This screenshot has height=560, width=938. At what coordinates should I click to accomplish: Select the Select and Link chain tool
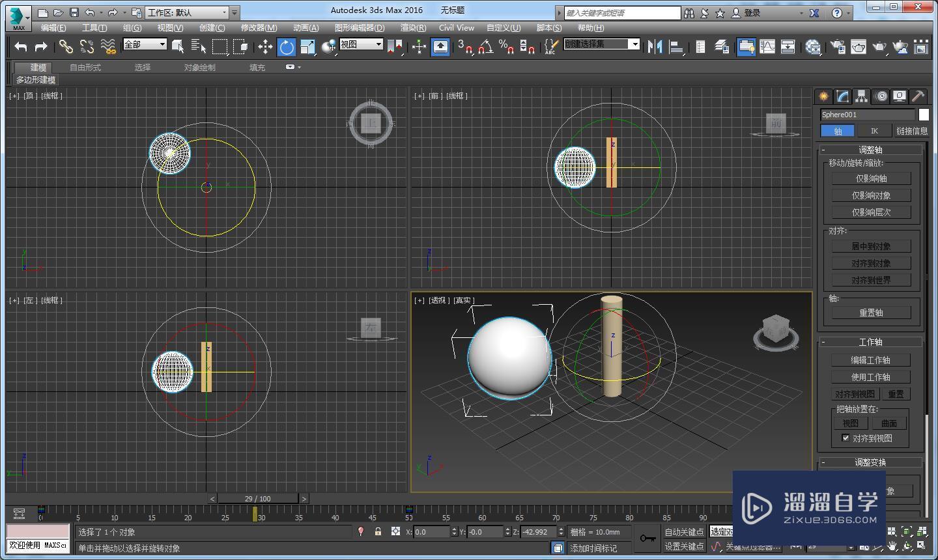pyautogui.click(x=66, y=46)
